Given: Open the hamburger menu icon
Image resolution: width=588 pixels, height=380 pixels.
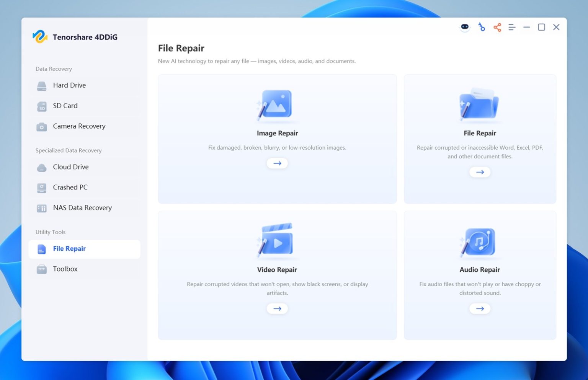Looking at the screenshot, I should [512, 27].
